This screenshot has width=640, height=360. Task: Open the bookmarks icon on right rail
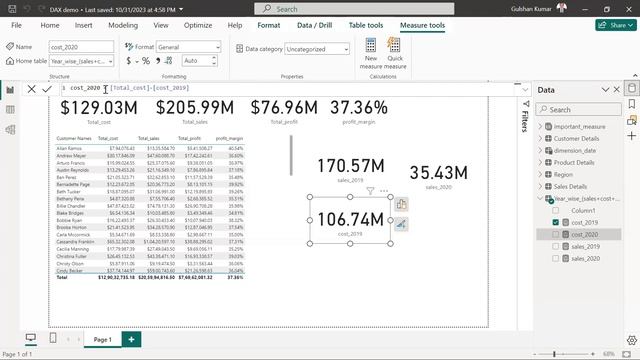(x=632, y=104)
